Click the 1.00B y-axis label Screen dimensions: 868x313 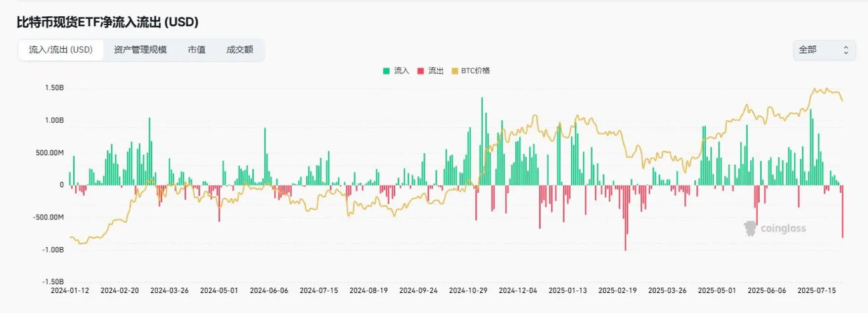(54, 120)
